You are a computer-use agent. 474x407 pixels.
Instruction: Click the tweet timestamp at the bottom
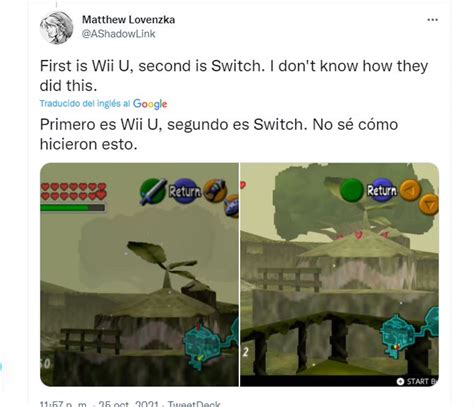(99, 404)
